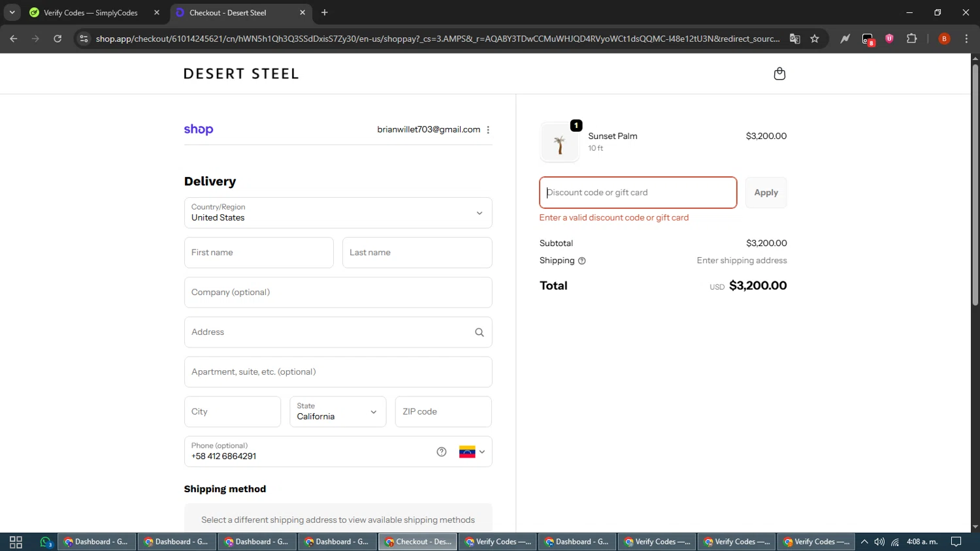Open Windows Task View icon
The height and width of the screenshot is (551, 980).
click(x=16, y=542)
